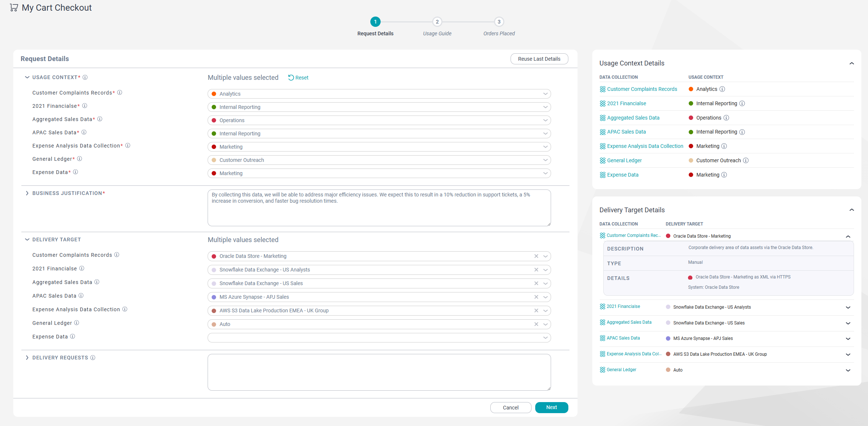Click the shopping cart icon by My Cart Checkout
The width and height of the screenshot is (868, 426).
14,8
